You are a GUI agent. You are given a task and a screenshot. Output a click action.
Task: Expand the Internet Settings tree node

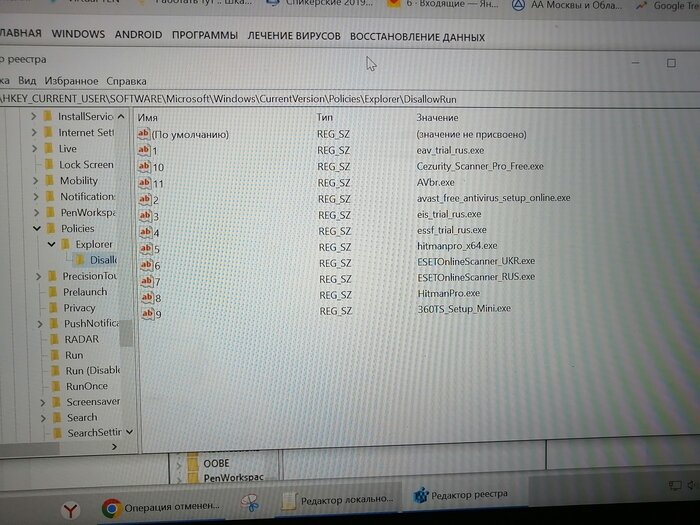coord(34,132)
